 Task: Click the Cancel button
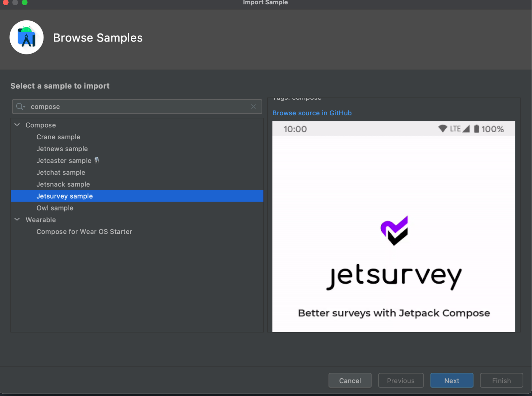coord(350,380)
